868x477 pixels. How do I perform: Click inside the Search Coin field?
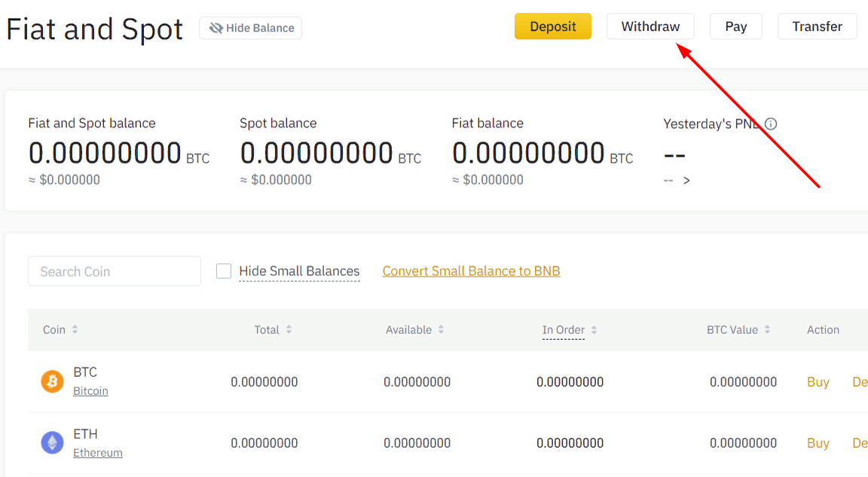pyautogui.click(x=114, y=271)
